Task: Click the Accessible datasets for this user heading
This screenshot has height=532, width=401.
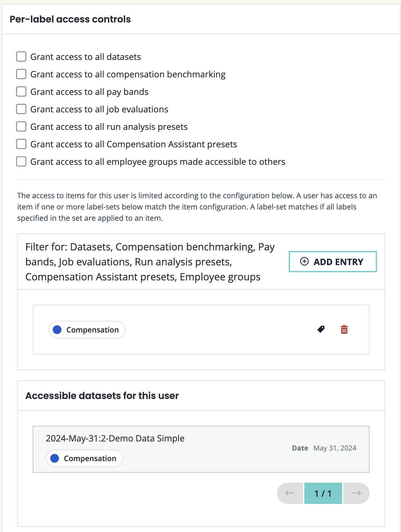Action: (102, 396)
